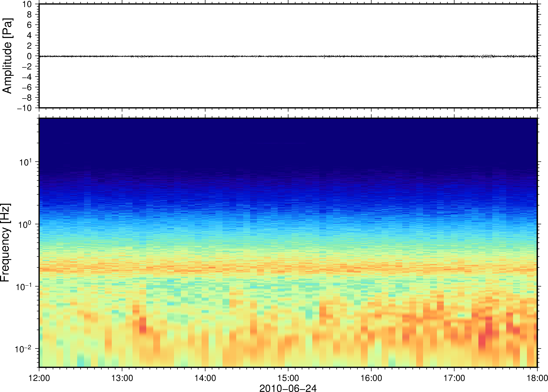Click the 10^-1 frequency tick label
This screenshot has width=548, height=392.
[x=24, y=287]
